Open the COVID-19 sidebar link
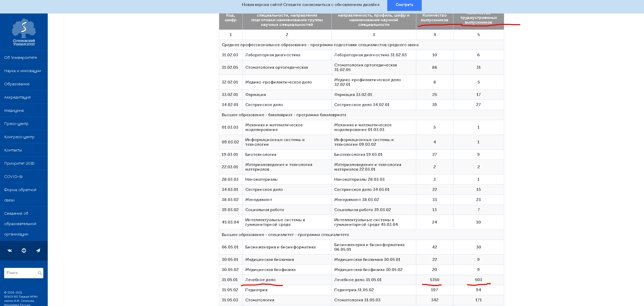 (13, 177)
